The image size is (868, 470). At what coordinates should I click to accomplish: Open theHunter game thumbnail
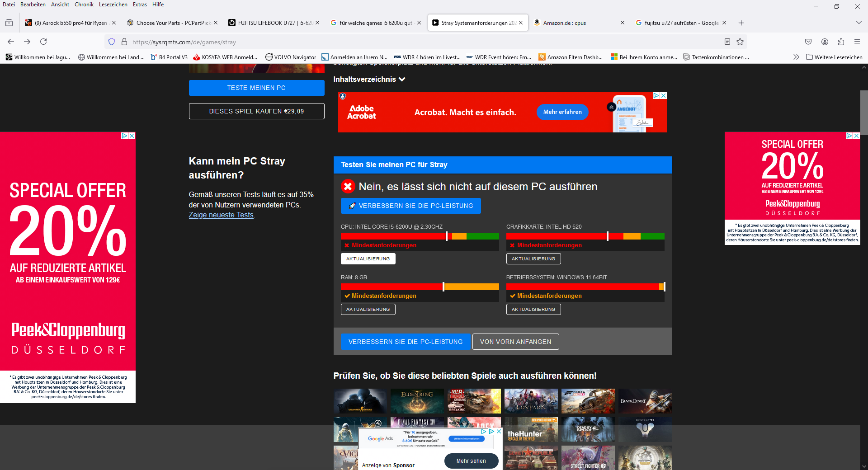531,429
